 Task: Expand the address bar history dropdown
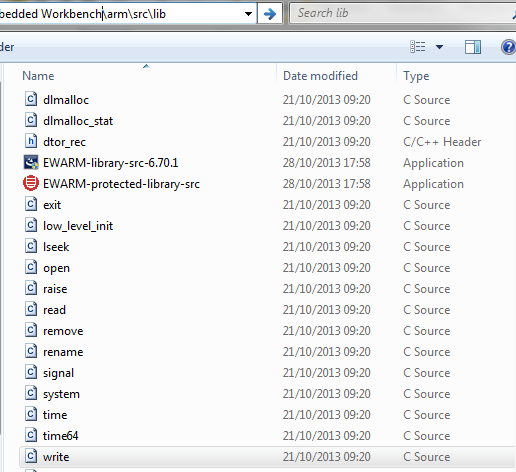pos(248,14)
